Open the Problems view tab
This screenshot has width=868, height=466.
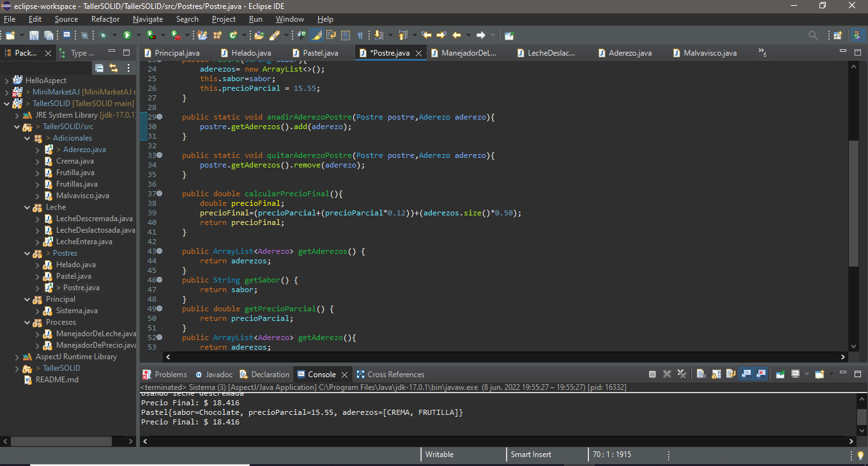pyautogui.click(x=170, y=374)
